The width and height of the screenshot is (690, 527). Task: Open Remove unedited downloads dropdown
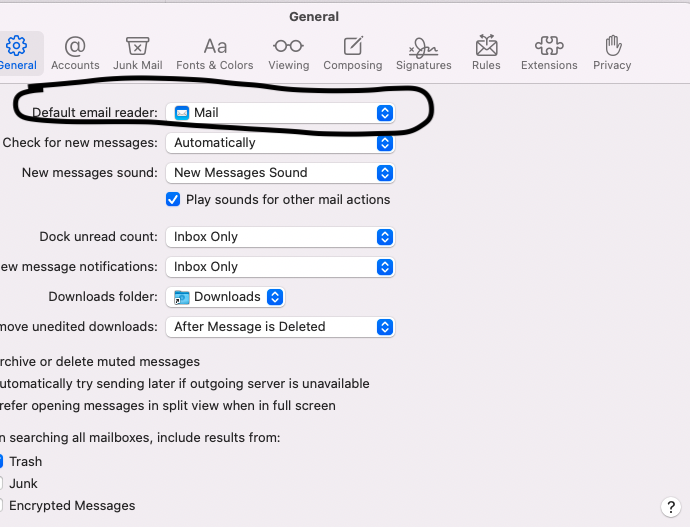coord(280,327)
